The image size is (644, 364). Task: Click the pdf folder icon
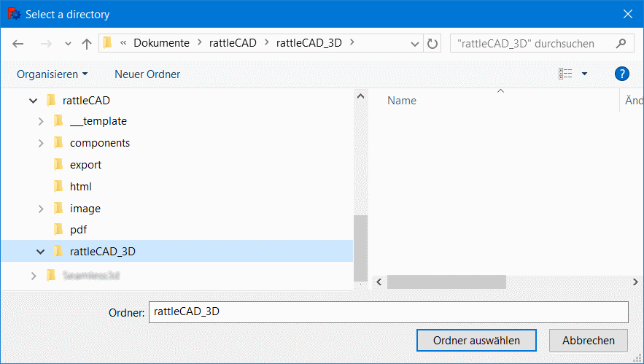point(59,229)
